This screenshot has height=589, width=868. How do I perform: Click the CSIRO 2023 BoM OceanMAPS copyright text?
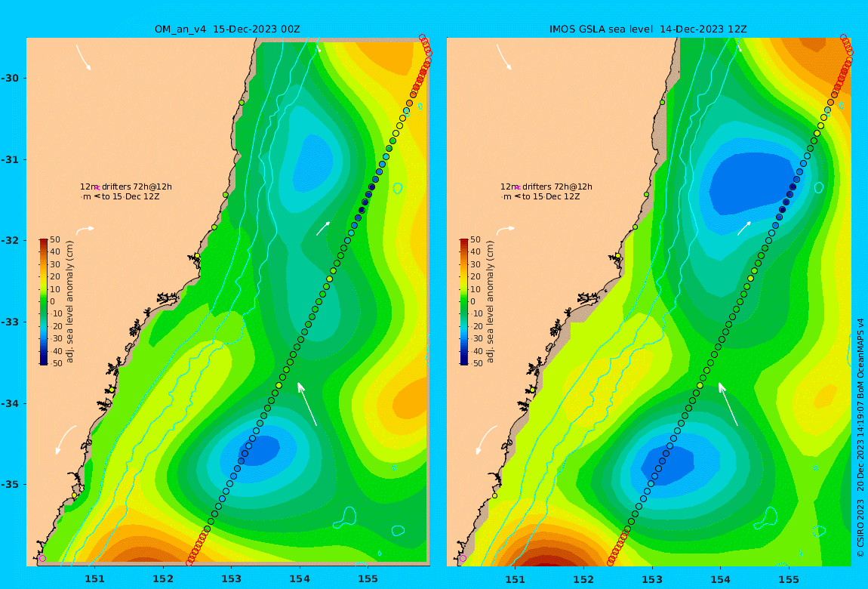tap(860, 437)
